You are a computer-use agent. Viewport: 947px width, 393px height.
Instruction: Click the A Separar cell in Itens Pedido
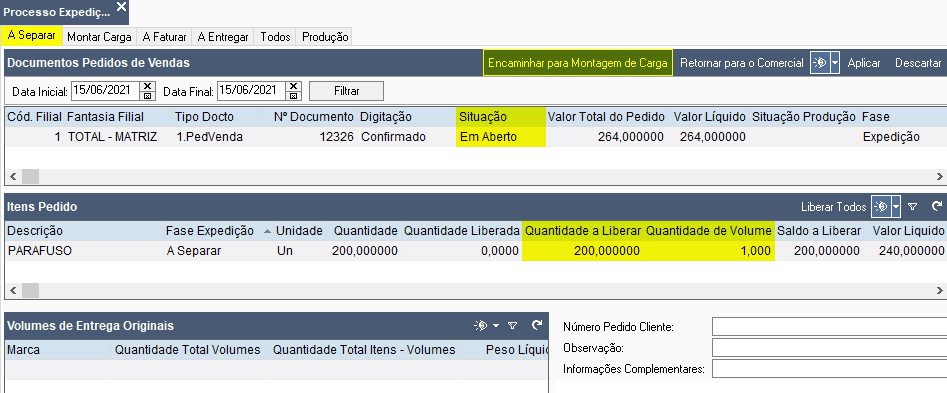[194, 251]
